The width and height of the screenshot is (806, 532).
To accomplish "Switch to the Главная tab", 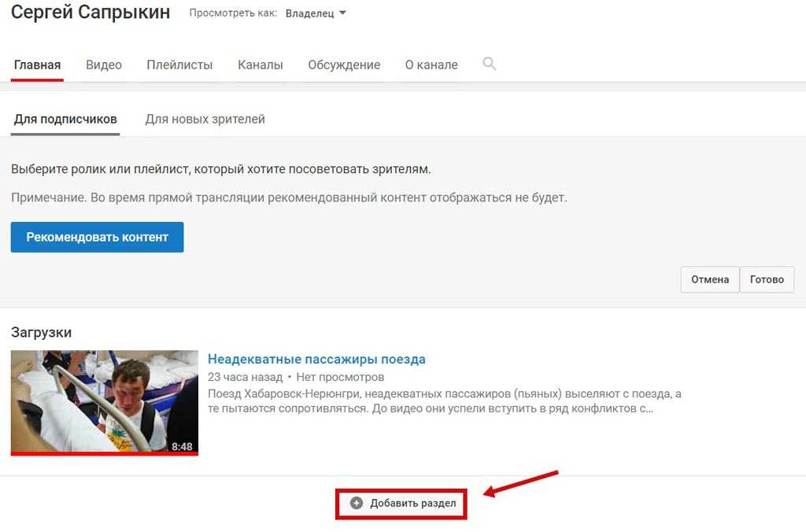I will (37, 65).
